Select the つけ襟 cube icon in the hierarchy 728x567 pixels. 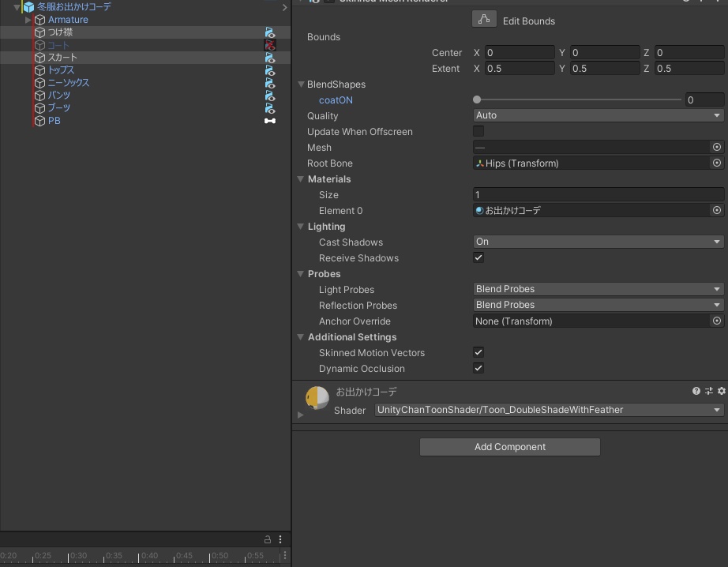(x=40, y=32)
